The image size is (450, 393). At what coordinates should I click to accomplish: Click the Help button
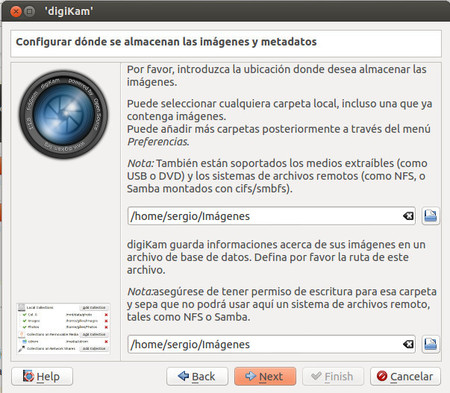click(42, 376)
